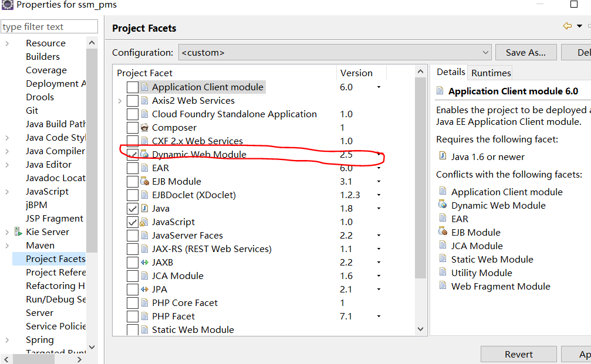Screen dimensions: 591x364
Task: Click the facet list vertical scrollbar
Action: click(x=421, y=178)
